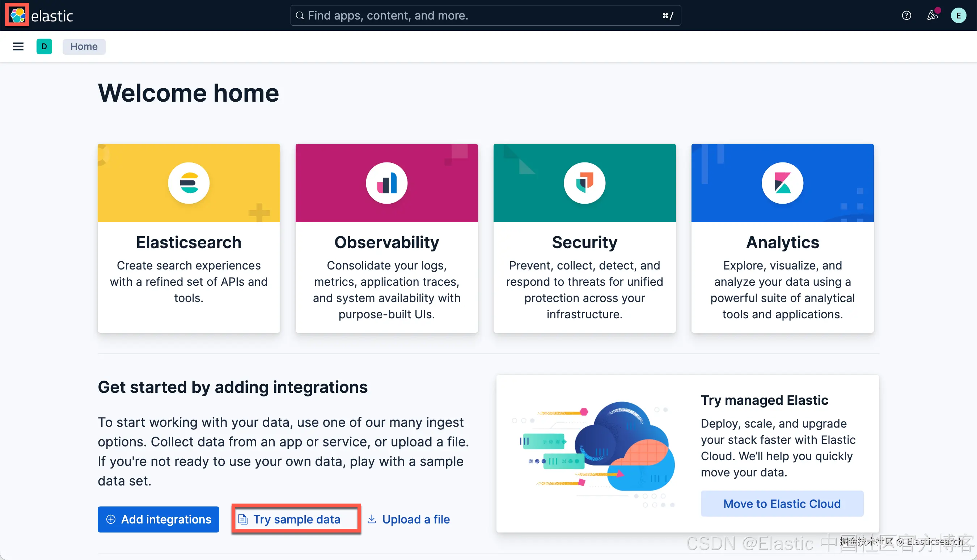Open the help menu icon
Screen dimensions: 977x560
pos(906,16)
